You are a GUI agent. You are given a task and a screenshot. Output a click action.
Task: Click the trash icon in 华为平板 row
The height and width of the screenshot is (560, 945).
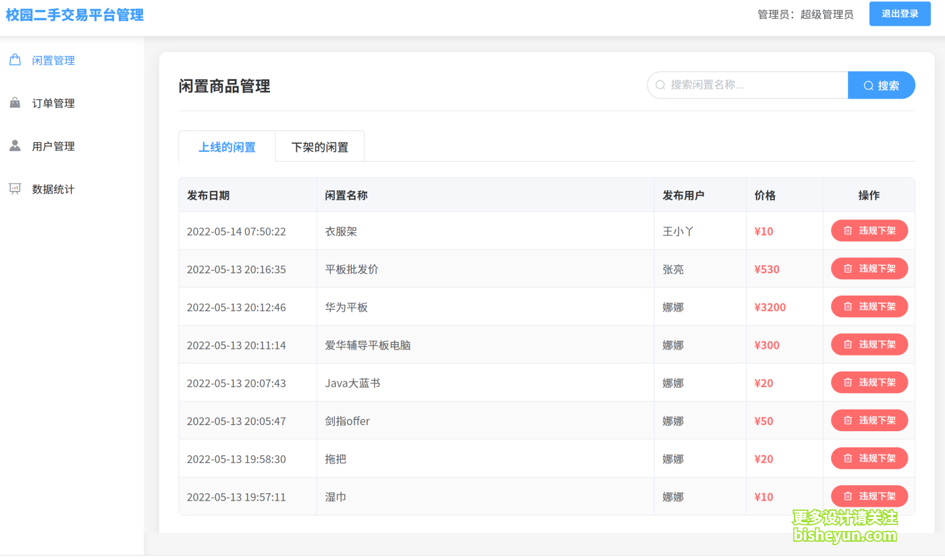[848, 306]
